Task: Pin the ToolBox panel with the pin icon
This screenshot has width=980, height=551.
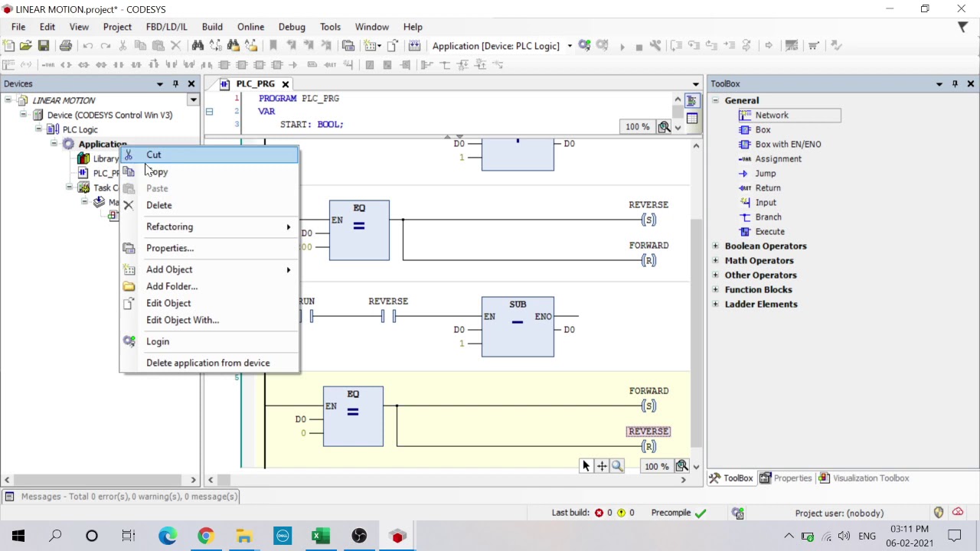Action: 955,83
